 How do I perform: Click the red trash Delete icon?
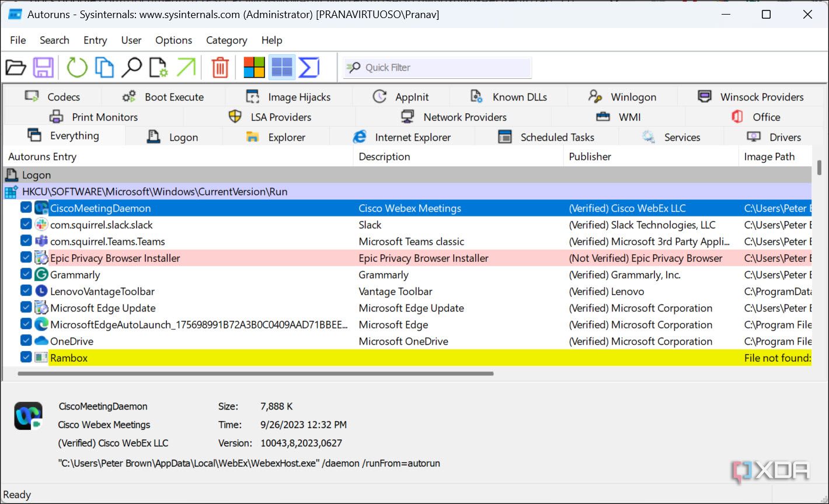coord(220,68)
